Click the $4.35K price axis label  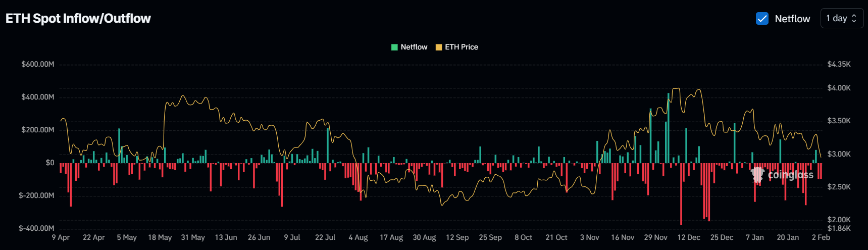839,64
